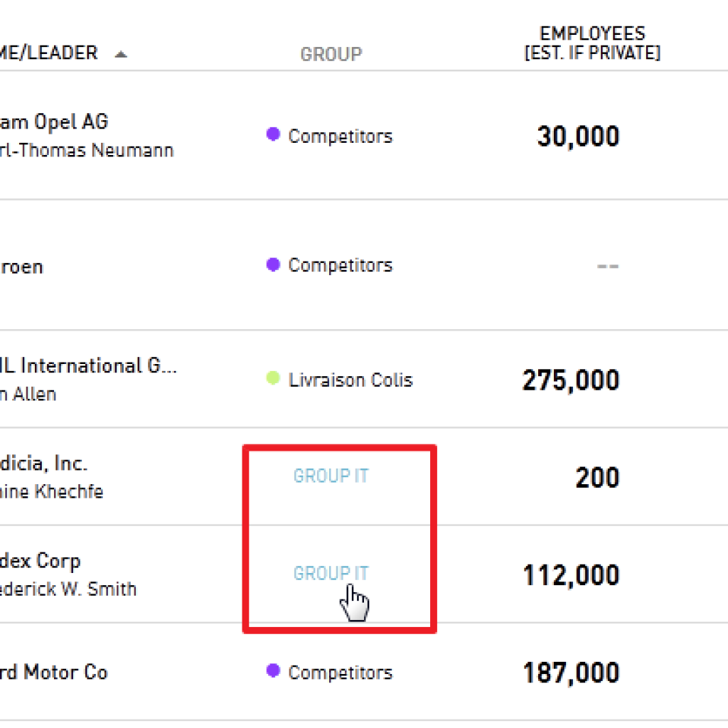
Task: Click GROUP IT link for Endicia, Inc.
Action: point(331,476)
